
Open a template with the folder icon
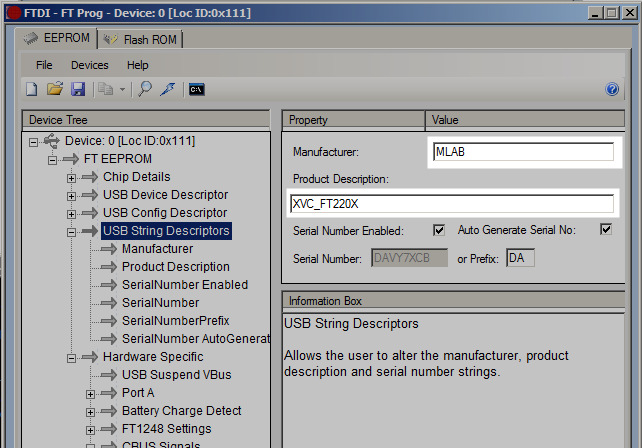click(54, 88)
